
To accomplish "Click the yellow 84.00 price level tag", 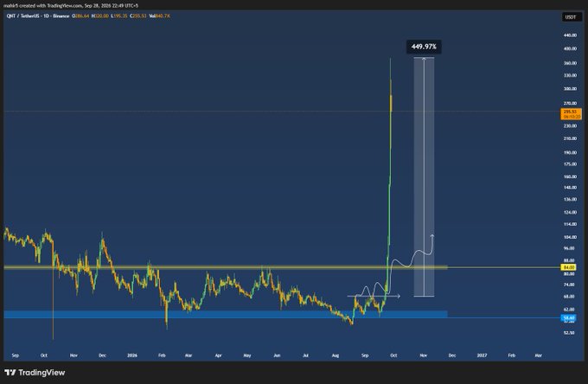I will pyautogui.click(x=569, y=267).
